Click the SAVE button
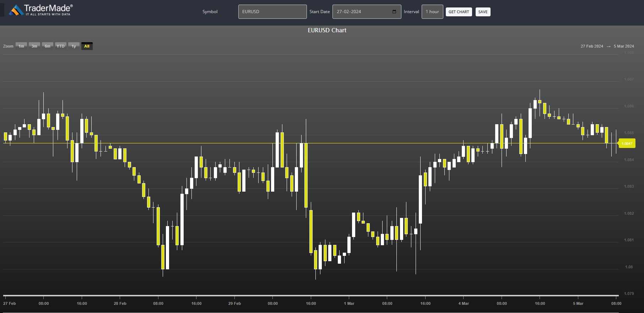 click(483, 12)
